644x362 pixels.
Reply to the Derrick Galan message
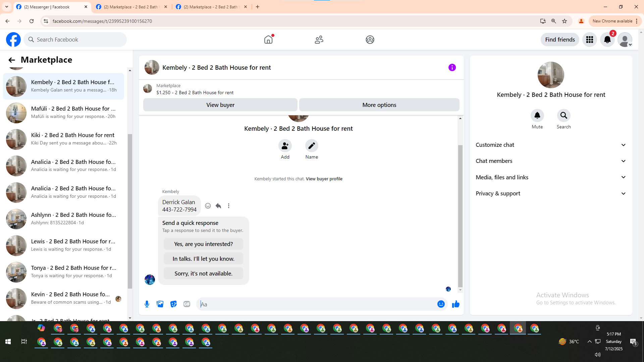click(218, 206)
